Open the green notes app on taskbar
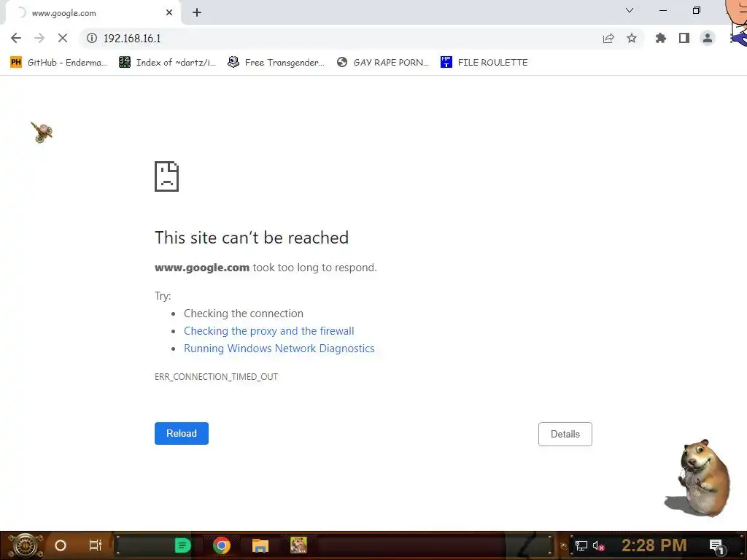Screen dimensions: 747x560 [182, 545]
